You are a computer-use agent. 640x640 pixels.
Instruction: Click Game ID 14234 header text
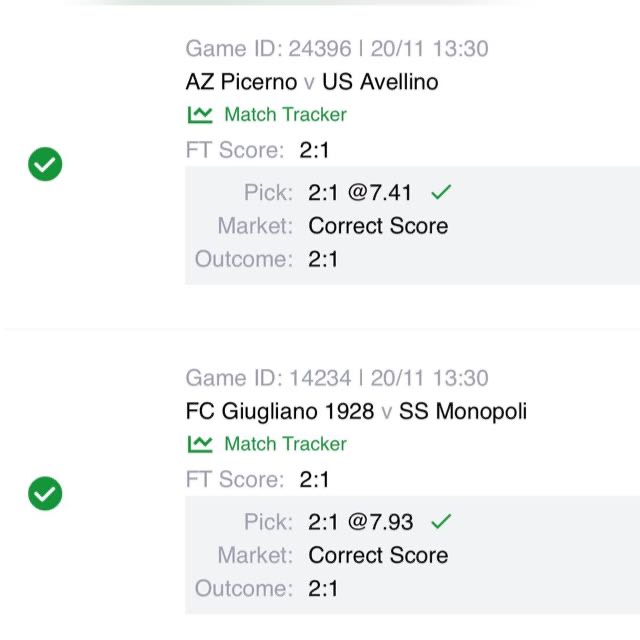pos(337,378)
